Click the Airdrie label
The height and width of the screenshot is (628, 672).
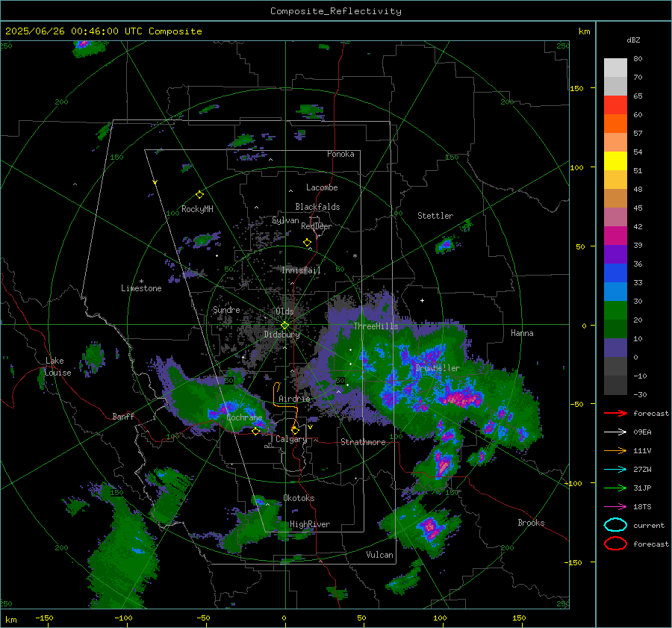pyautogui.click(x=294, y=399)
